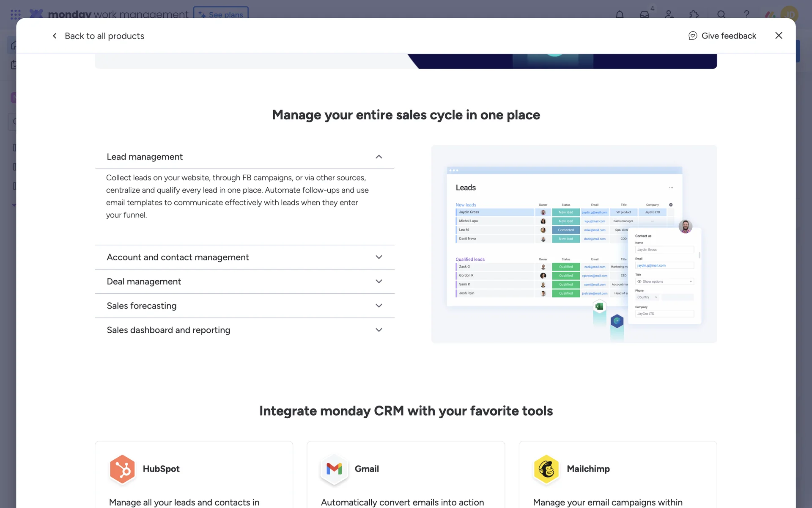Click the Gmail integration logo
Viewport: 812px width, 508px height.
click(334, 469)
